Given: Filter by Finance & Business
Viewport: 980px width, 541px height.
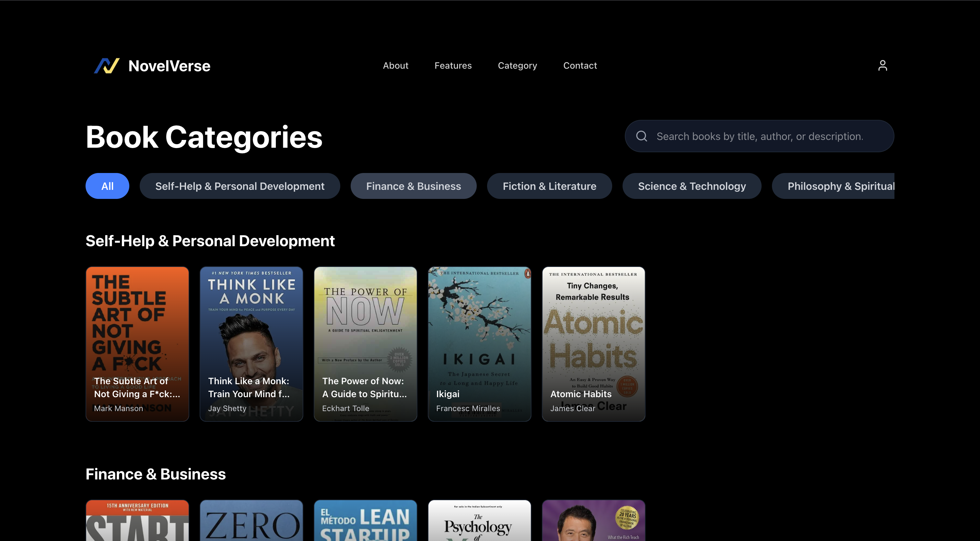Looking at the screenshot, I should (413, 186).
